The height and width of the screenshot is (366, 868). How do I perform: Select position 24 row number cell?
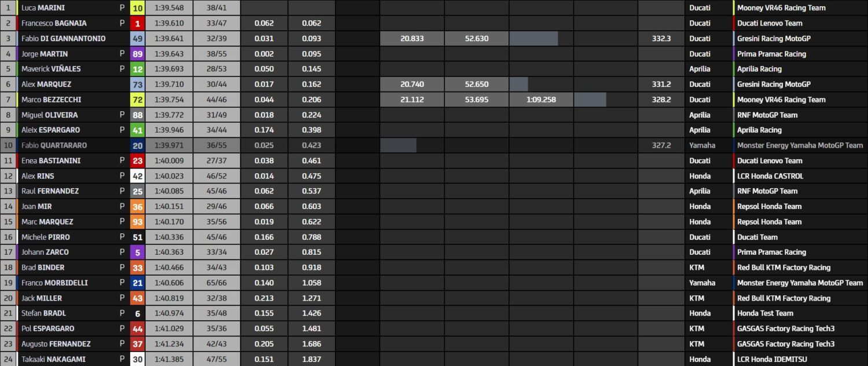(x=8, y=359)
